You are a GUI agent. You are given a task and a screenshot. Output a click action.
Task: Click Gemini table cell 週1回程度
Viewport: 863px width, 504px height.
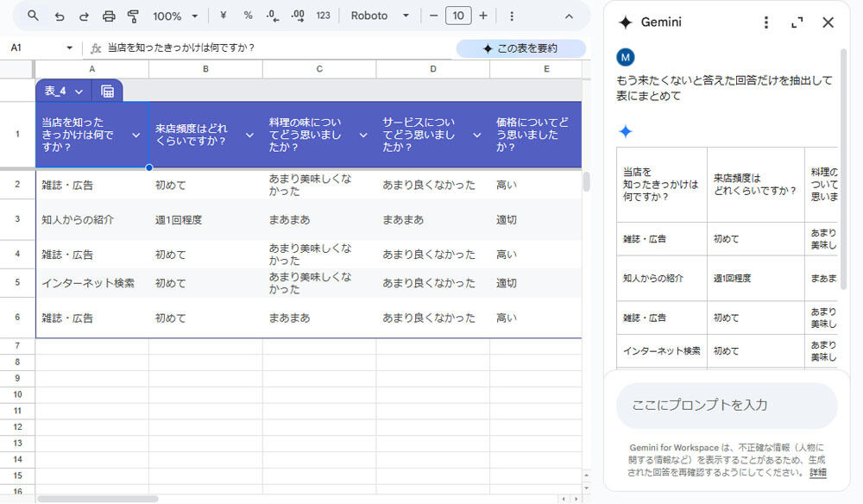(755, 278)
